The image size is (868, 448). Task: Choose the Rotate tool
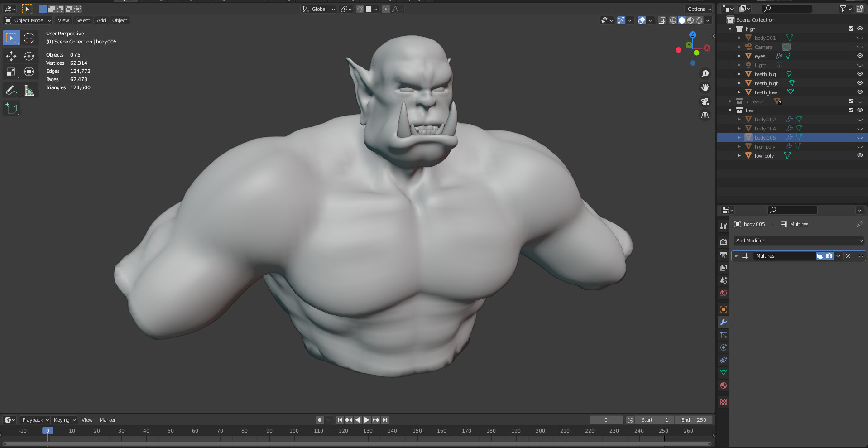29,56
